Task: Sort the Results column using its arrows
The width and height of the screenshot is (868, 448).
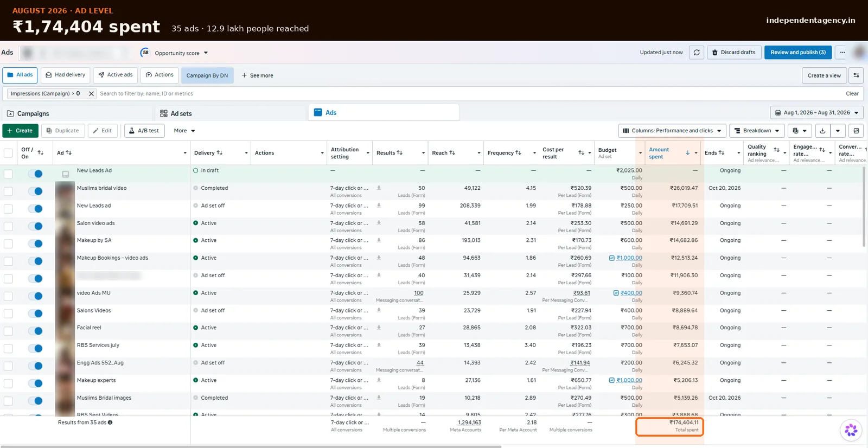Action: 400,153
